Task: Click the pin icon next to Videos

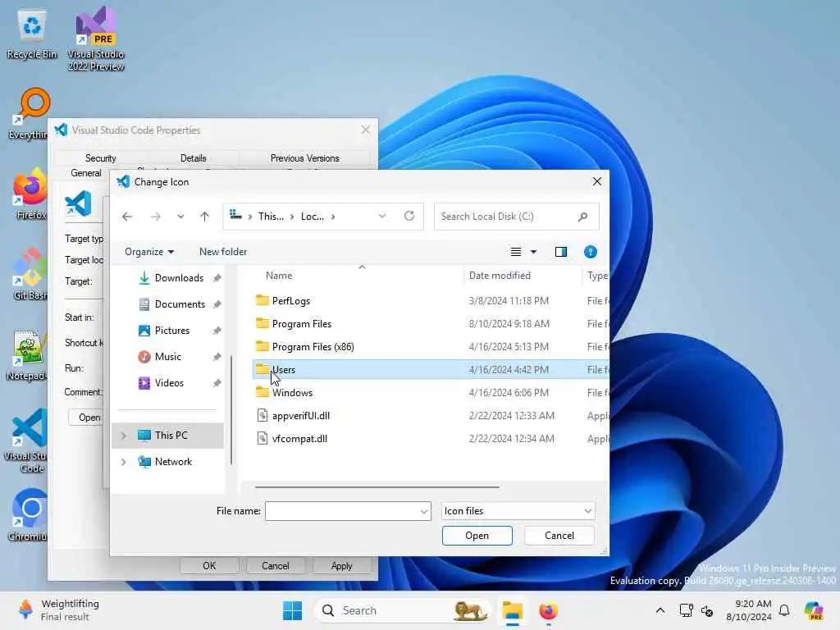Action: 217,383
